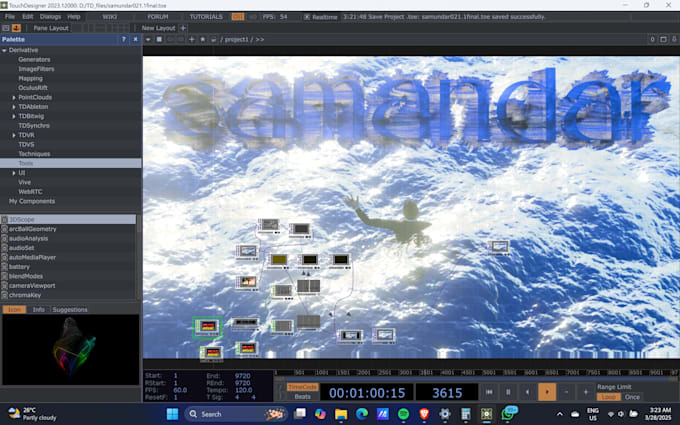Open the Edit menu
Viewport: 680px width, 425px height.
pyautogui.click(x=28, y=16)
